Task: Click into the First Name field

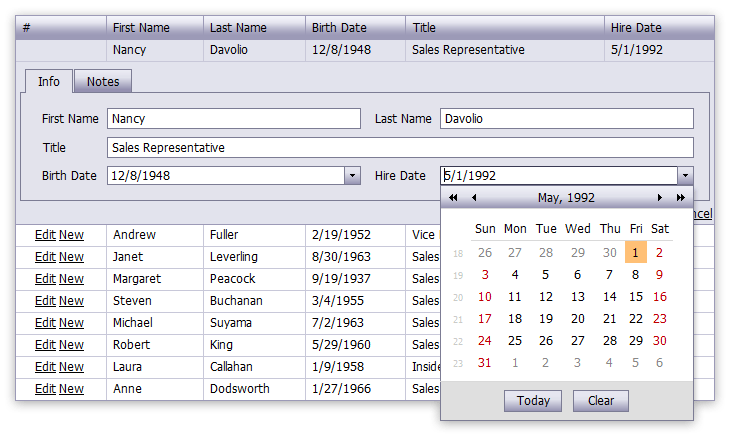Action: pos(234,119)
